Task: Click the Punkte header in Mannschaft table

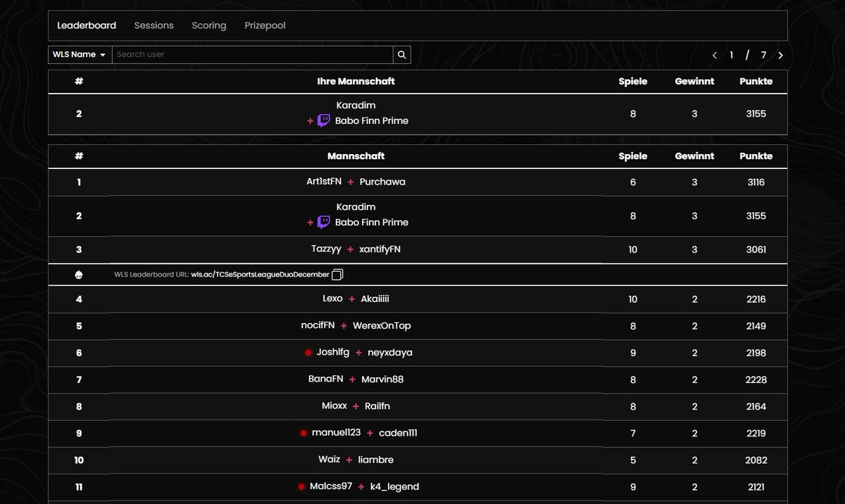Action: 756,156
